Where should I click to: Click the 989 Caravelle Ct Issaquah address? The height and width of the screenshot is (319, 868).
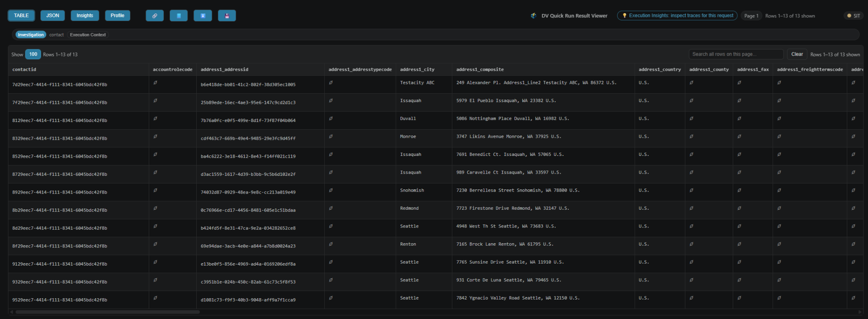tap(509, 172)
